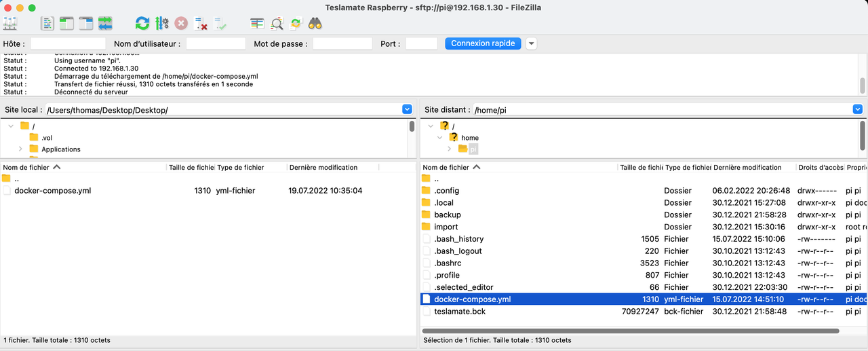
Task: Click the Hôte input field
Action: click(68, 43)
